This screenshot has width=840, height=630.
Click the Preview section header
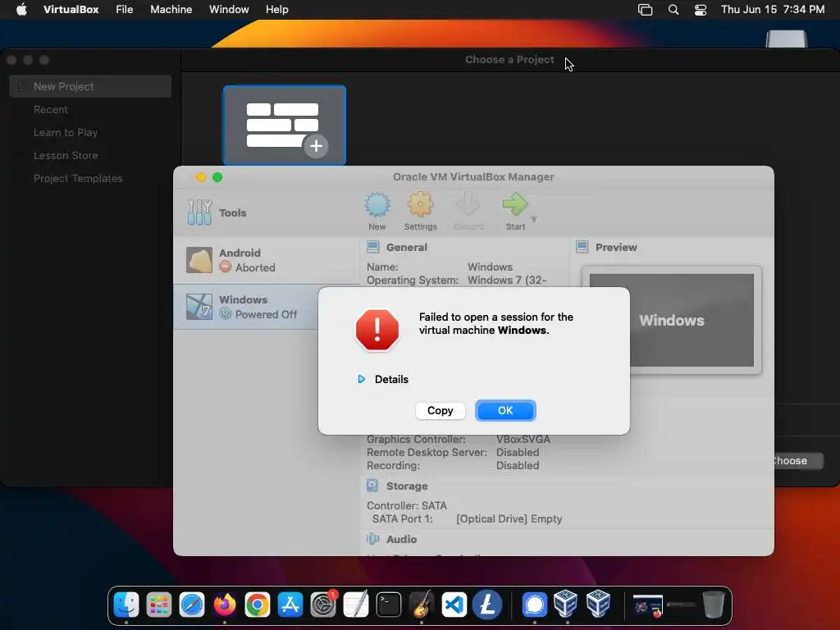[616, 248]
